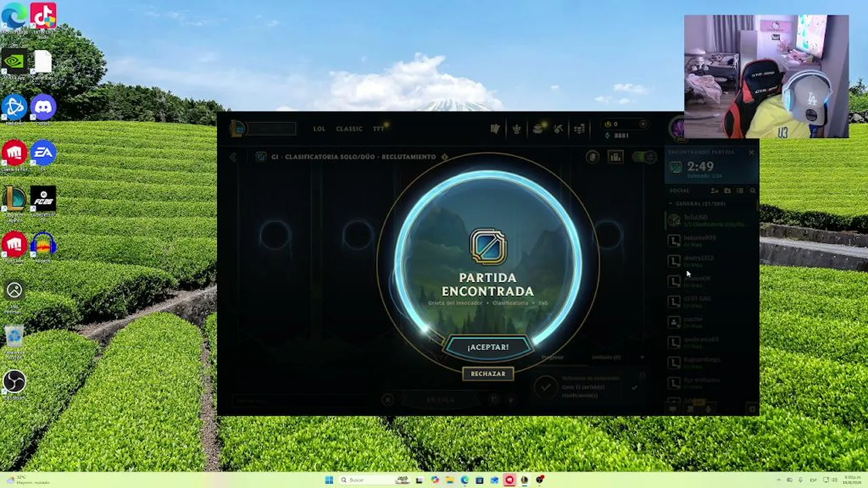Click the back arrow in lobby header
Image resolution: width=868 pixels, height=488 pixels.
point(233,157)
